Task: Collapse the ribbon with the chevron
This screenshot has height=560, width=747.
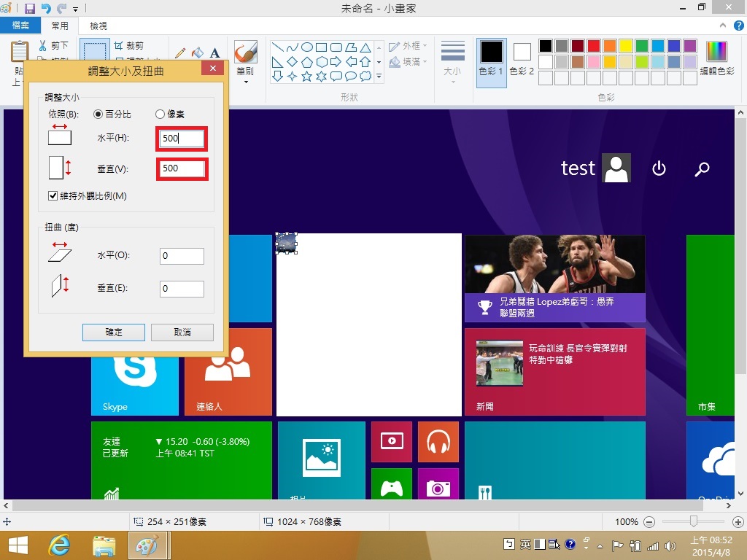Action: click(x=723, y=26)
